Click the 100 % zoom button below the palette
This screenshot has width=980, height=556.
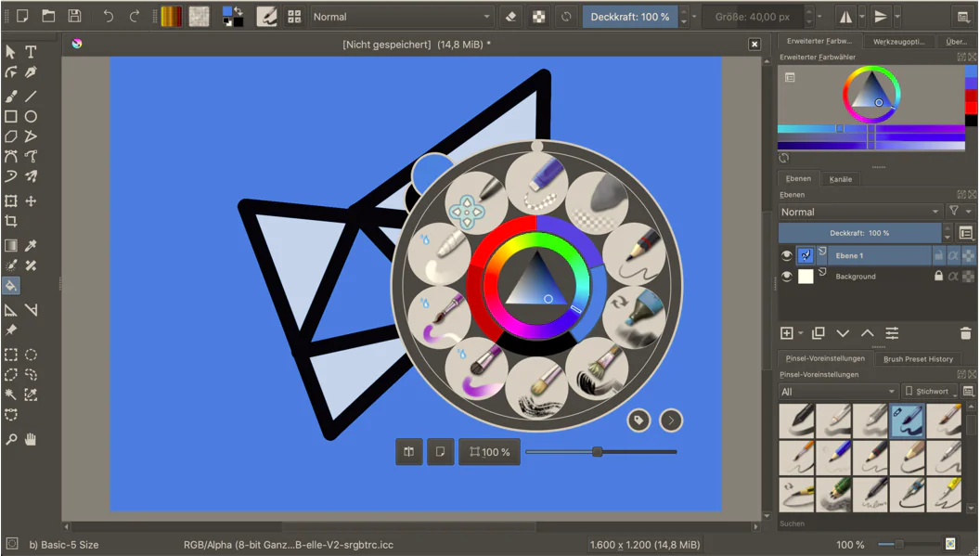pyautogui.click(x=489, y=452)
